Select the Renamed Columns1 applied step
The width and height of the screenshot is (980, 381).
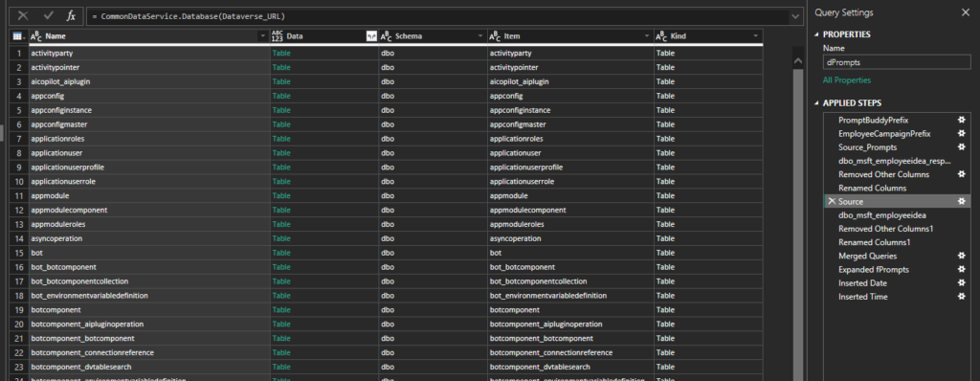click(875, 242)
